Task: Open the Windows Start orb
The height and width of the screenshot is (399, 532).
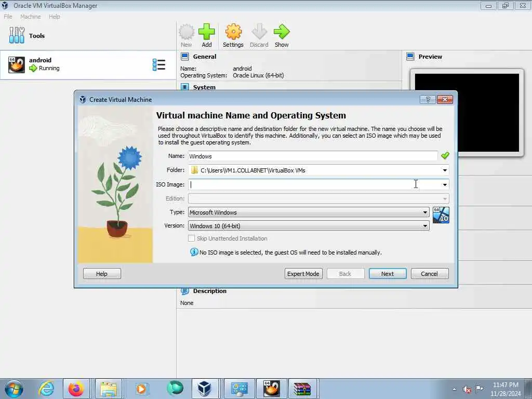Action: click(14, 389)
